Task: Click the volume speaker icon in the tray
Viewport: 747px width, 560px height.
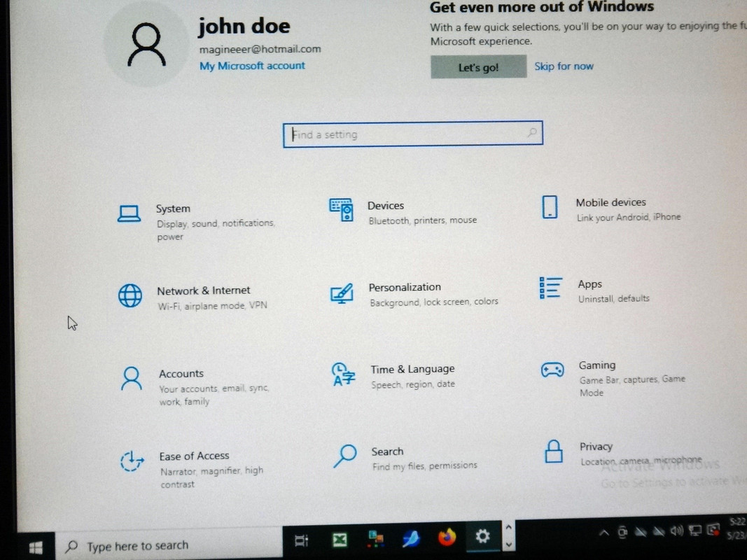Action: click(676, 531)
